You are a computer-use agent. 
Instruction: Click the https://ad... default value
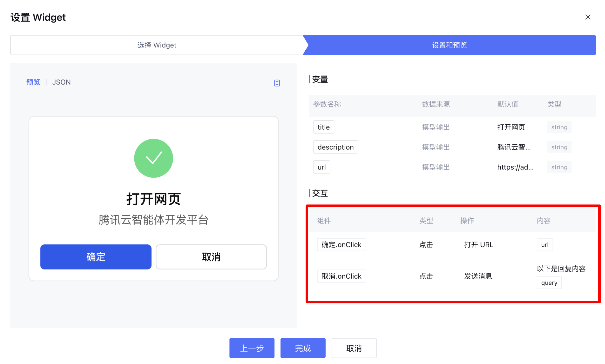[x=515, y=167]
